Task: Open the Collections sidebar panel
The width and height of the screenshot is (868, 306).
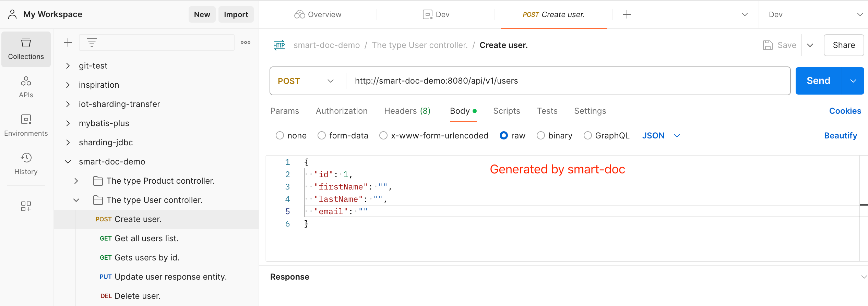Action: (26, 49)
